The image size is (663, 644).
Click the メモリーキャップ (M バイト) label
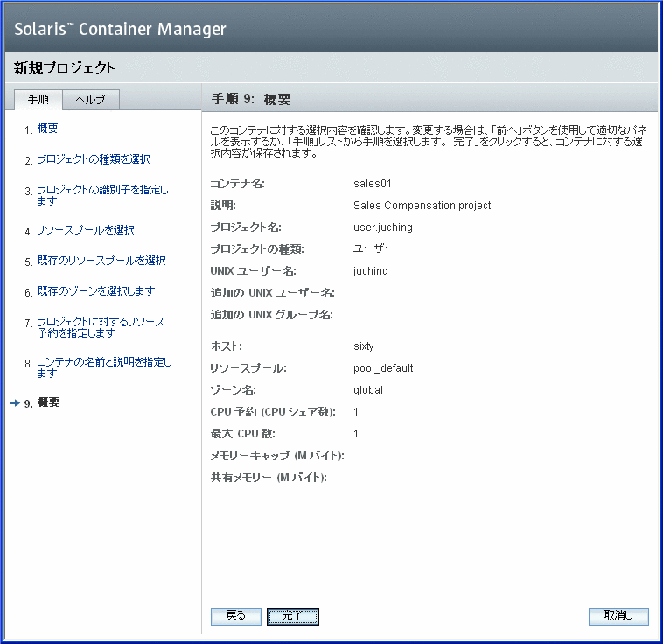277,456
